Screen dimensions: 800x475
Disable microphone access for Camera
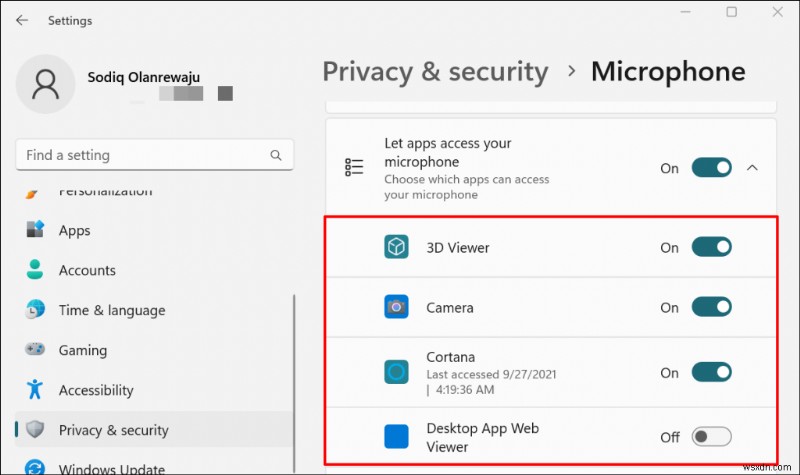pos(711,308)
